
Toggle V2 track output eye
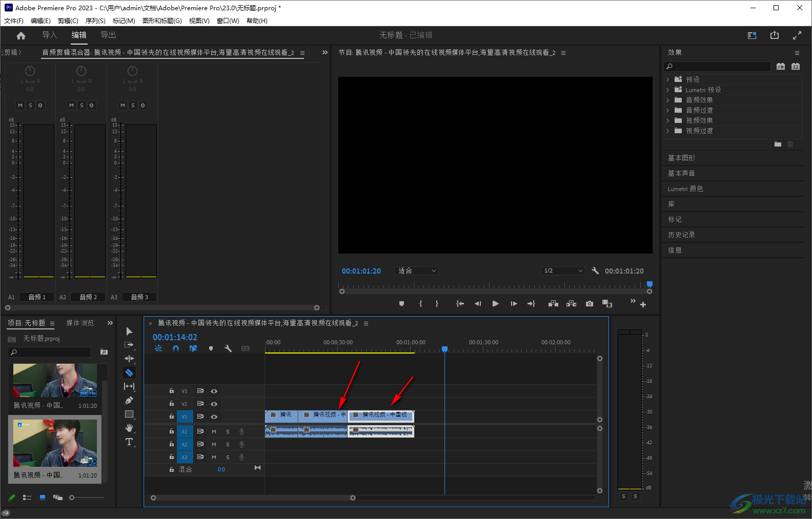pos(214,404)
